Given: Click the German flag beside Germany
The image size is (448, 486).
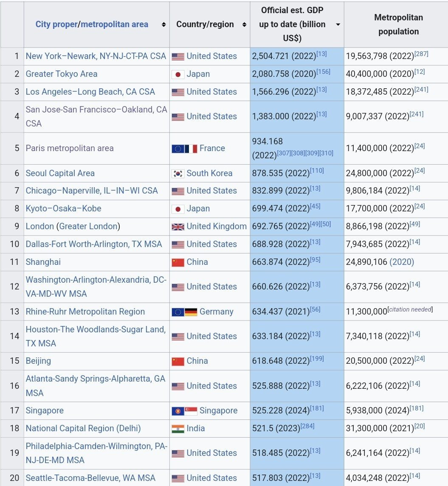Looking at the screenshot, I should pyautogui.click(x=191, y=312).
